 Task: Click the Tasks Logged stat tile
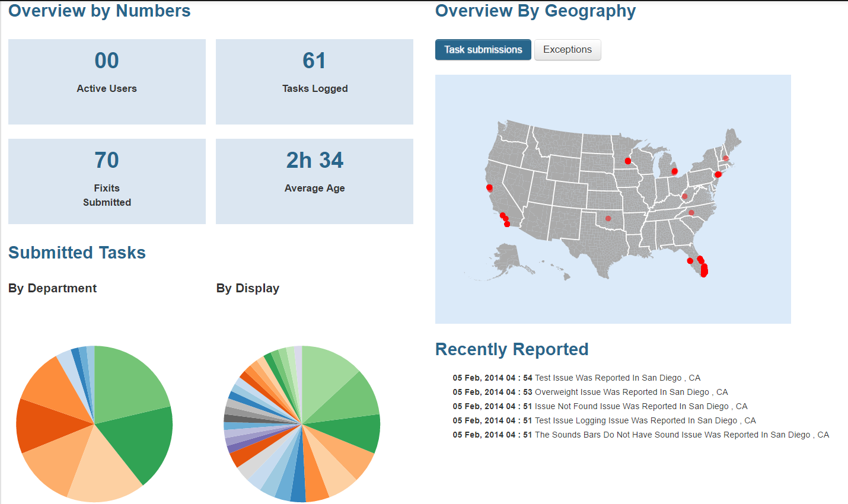click(314, 82)
